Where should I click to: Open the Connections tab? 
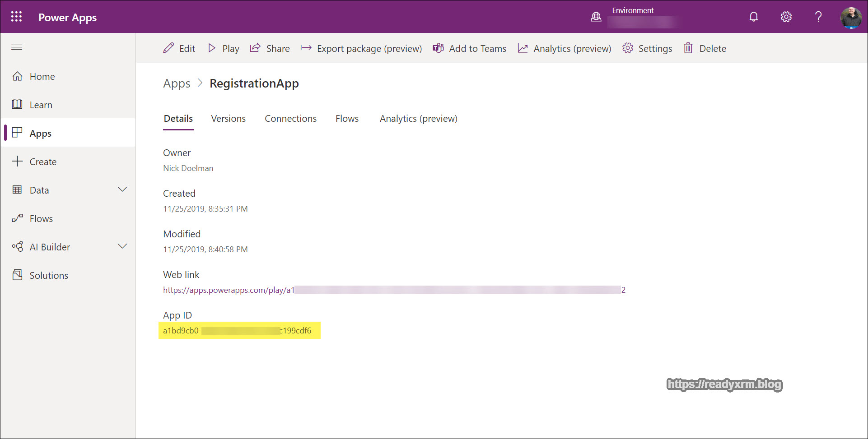(x=290, y=118)
